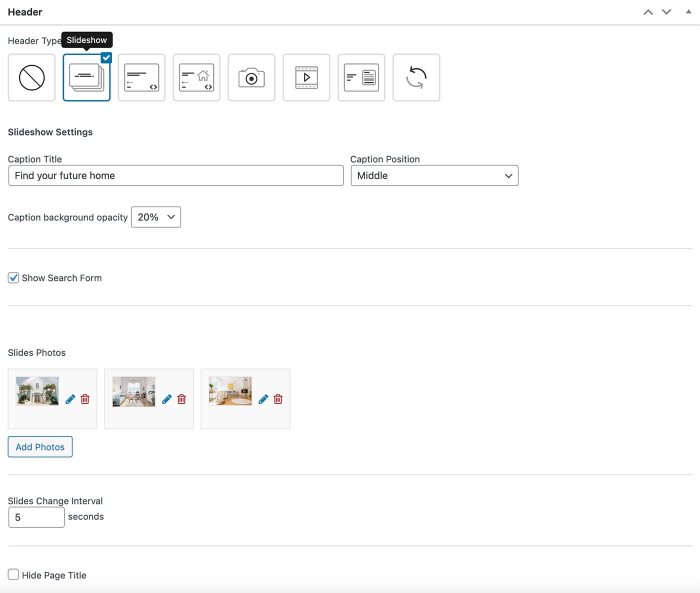
Task: Click the white house exterior slide thumbnail
Action: [x=37, y=390]
